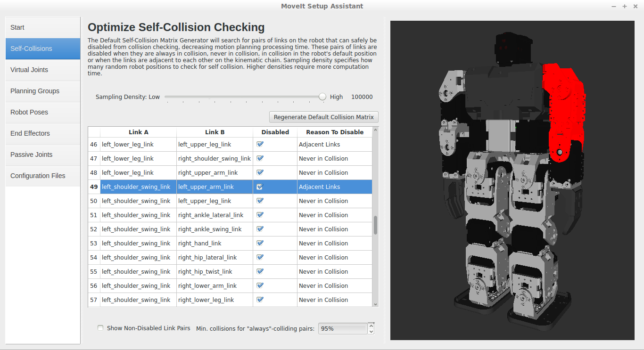Toggle Disabled checkbox for row 50
The height and width of the screenshot is (350, 644).
(260, 201)
